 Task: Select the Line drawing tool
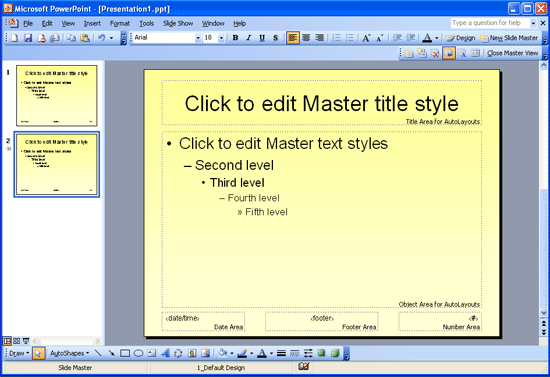98,353
